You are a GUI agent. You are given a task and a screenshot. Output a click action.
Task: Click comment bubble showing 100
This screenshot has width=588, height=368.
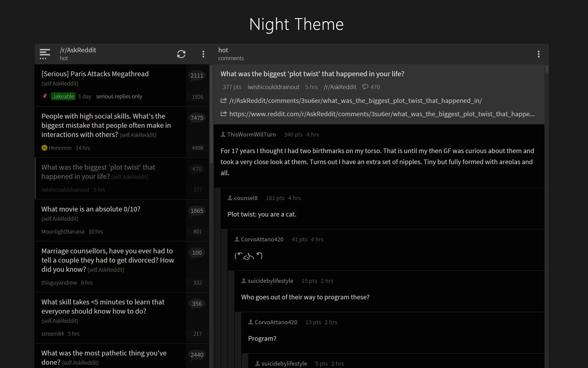[197, 253]
